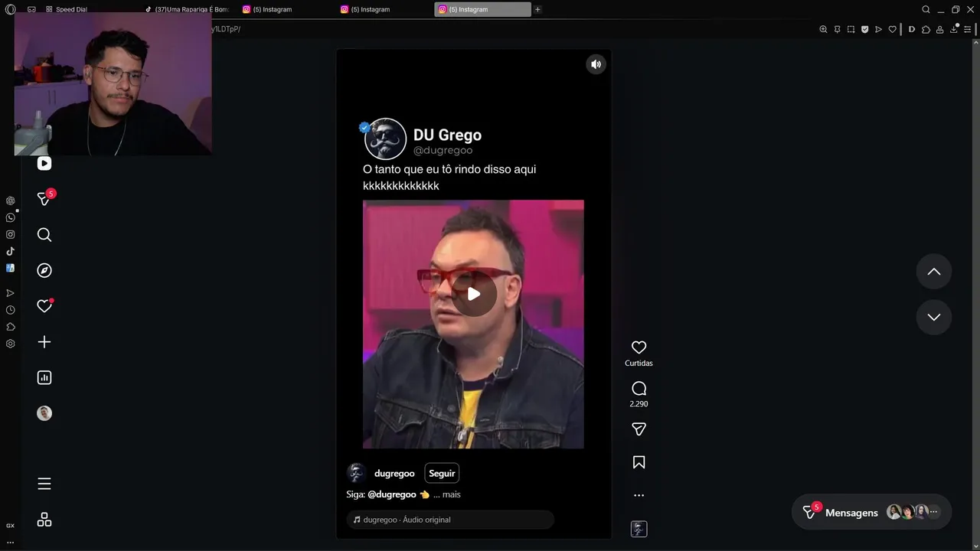
Task: Open the reel comments bubble icon
Action: (639, 389)
